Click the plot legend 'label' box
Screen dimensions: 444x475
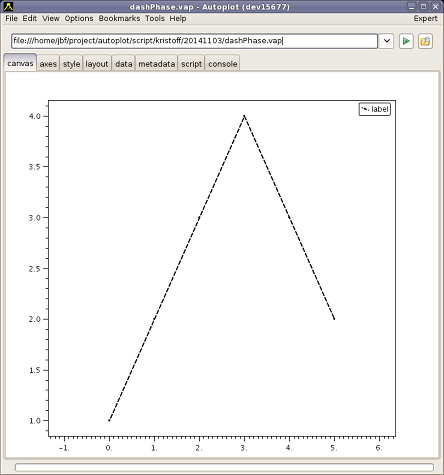pyautogui.click(x=375, y=109)
